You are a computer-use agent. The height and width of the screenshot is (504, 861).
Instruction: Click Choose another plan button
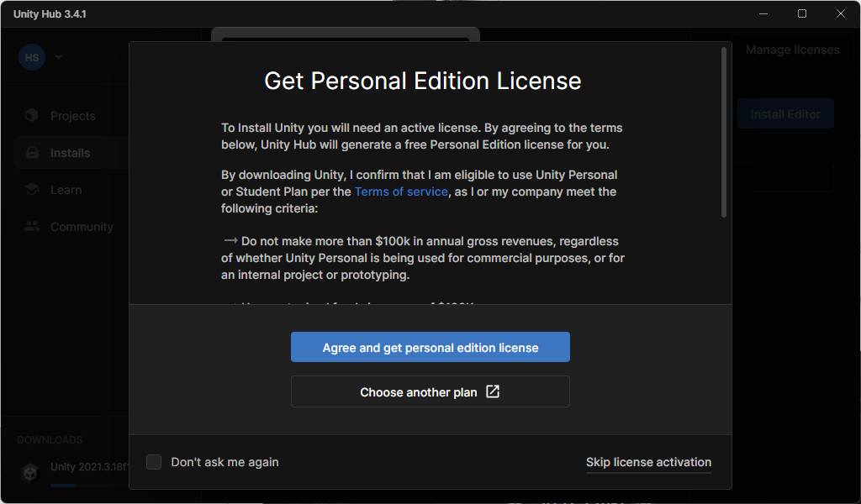[x=430, y=391]
